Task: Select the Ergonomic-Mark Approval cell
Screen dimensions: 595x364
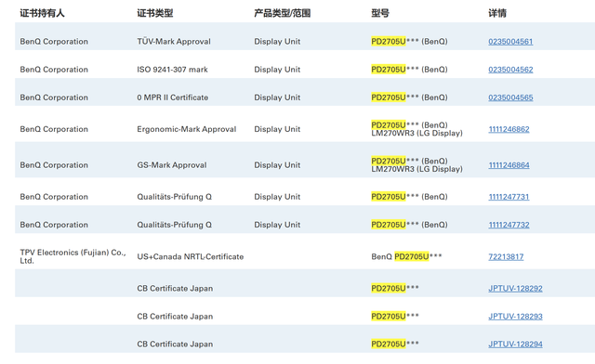Action: (x=187, y=129)
